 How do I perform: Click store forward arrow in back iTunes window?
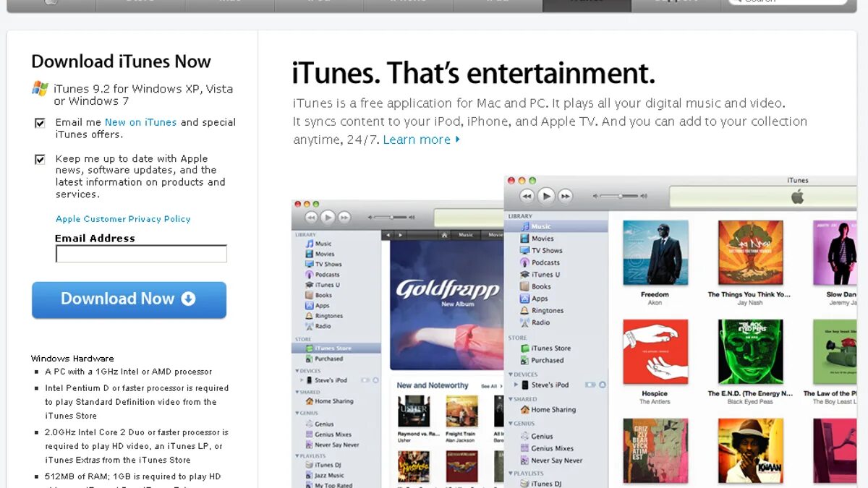[x=399, y=235]
